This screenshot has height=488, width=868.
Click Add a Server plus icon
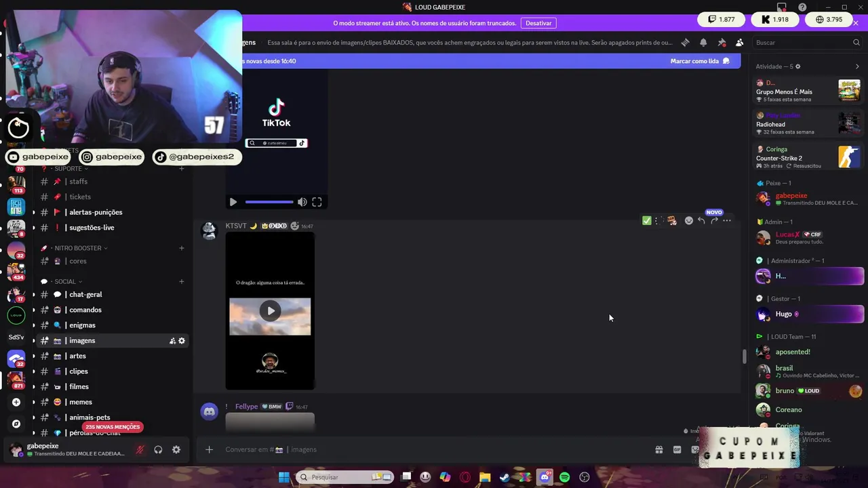pyautogui.click(x=16, y=402)
